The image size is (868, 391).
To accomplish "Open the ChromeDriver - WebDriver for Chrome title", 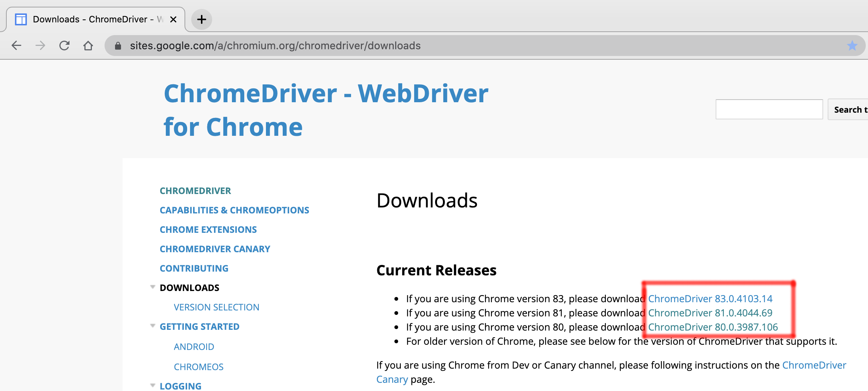I will [326, 110].
